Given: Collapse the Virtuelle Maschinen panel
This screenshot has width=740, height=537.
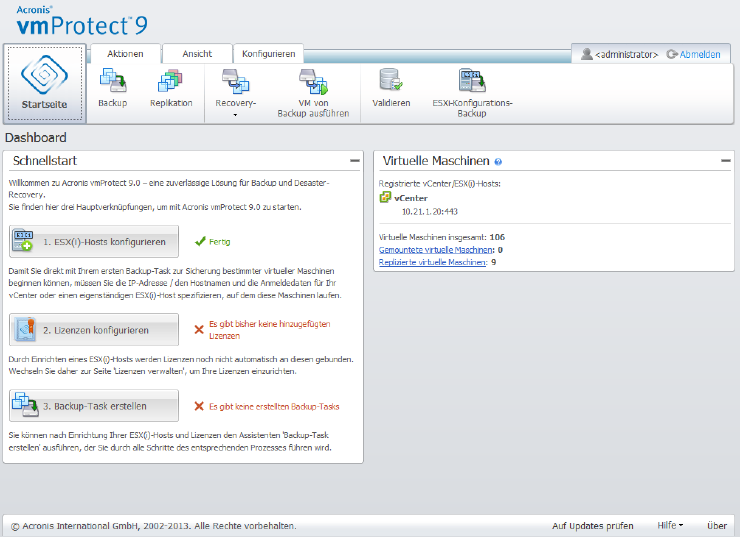Looking at the screenshot, I should click(x=725, y=161).
